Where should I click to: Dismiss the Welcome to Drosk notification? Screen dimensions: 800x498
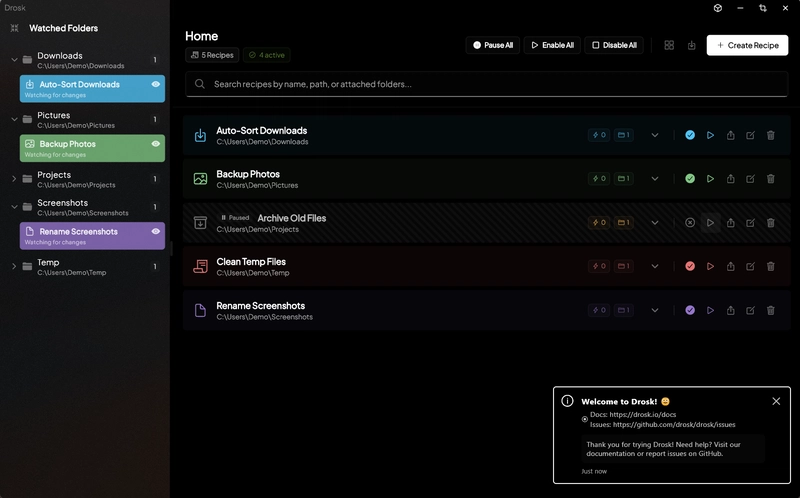tap(776, 401)
